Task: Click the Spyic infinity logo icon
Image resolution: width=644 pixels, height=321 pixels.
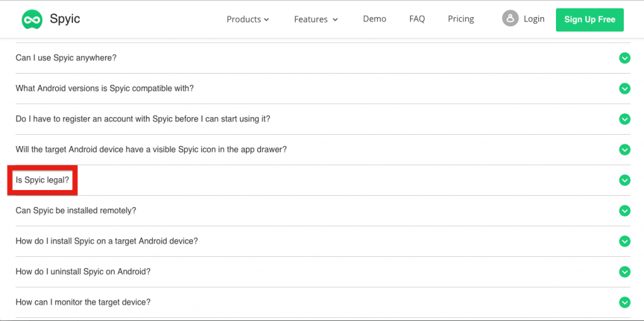Action: coord(32,20)
